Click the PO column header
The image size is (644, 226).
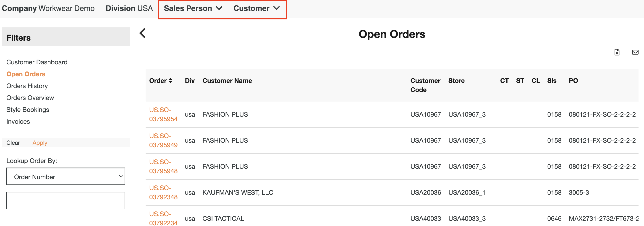pyautogui.click(x=573, y=81)
